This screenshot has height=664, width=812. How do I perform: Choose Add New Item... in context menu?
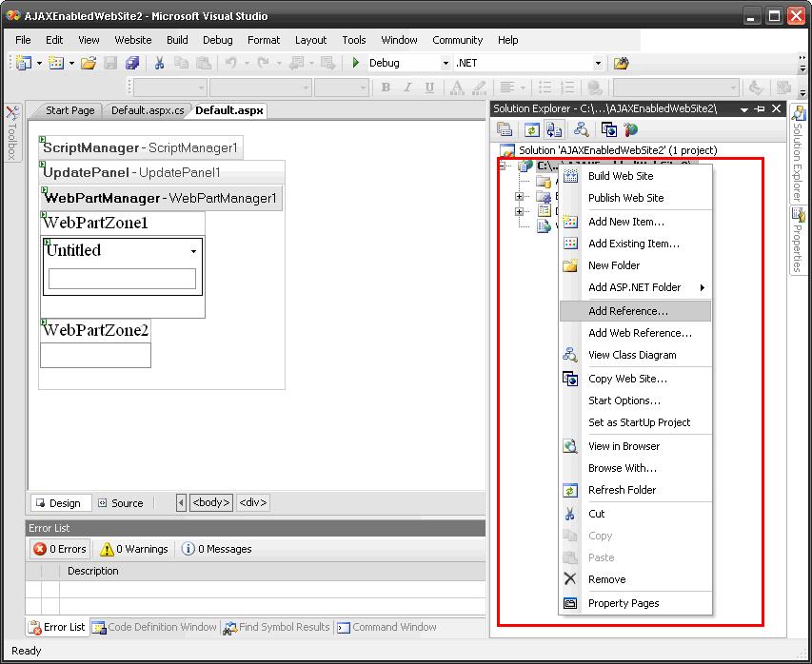pyautogui.click(x=635, y=222)
